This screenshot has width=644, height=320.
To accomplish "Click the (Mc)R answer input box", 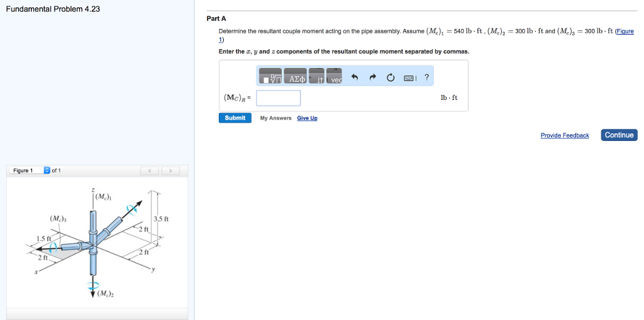I will [278, 98].
